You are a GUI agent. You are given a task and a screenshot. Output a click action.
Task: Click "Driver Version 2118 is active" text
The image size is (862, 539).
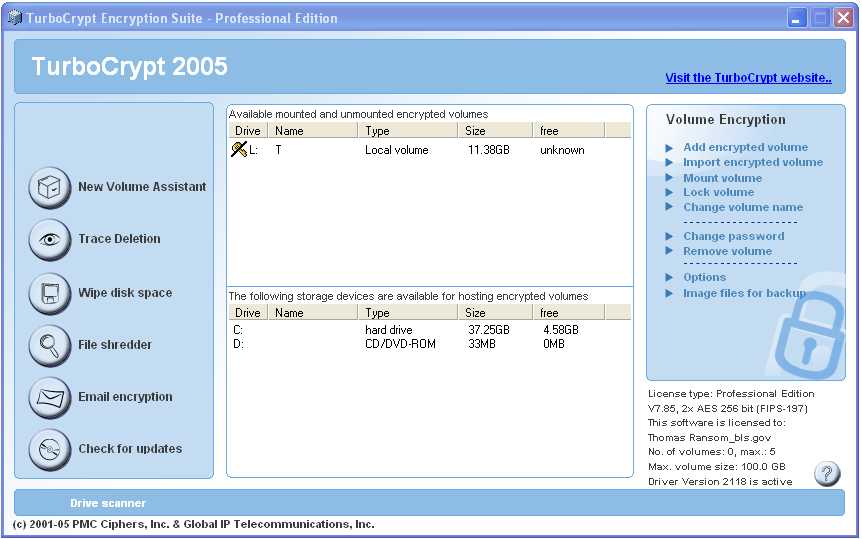(x=720, y=482)
